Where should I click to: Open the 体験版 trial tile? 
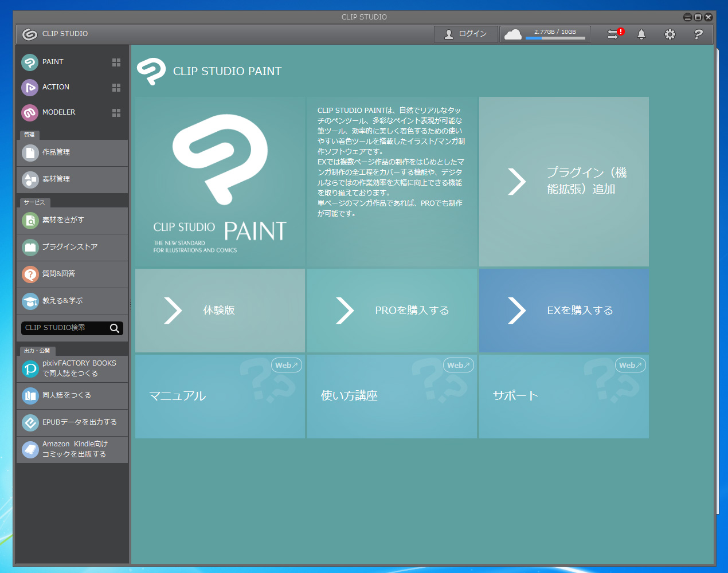click(x=220, y=311)
